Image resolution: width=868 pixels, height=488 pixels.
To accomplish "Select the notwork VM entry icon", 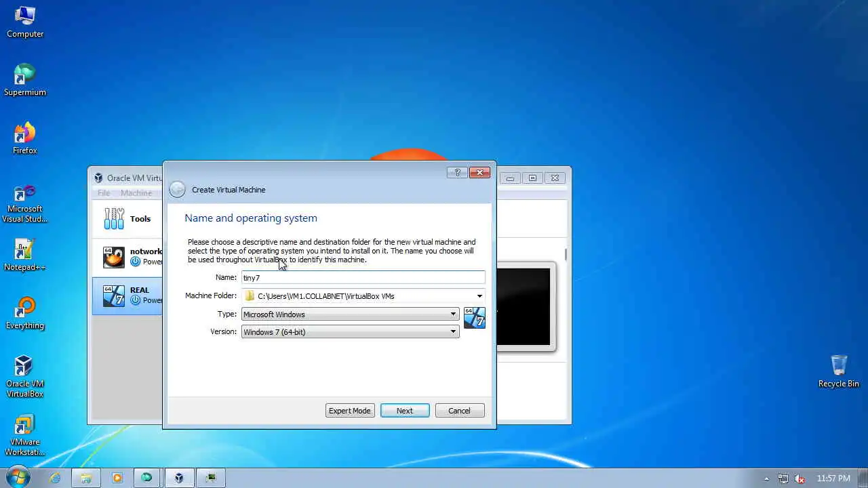I will [x=114, y=257].
